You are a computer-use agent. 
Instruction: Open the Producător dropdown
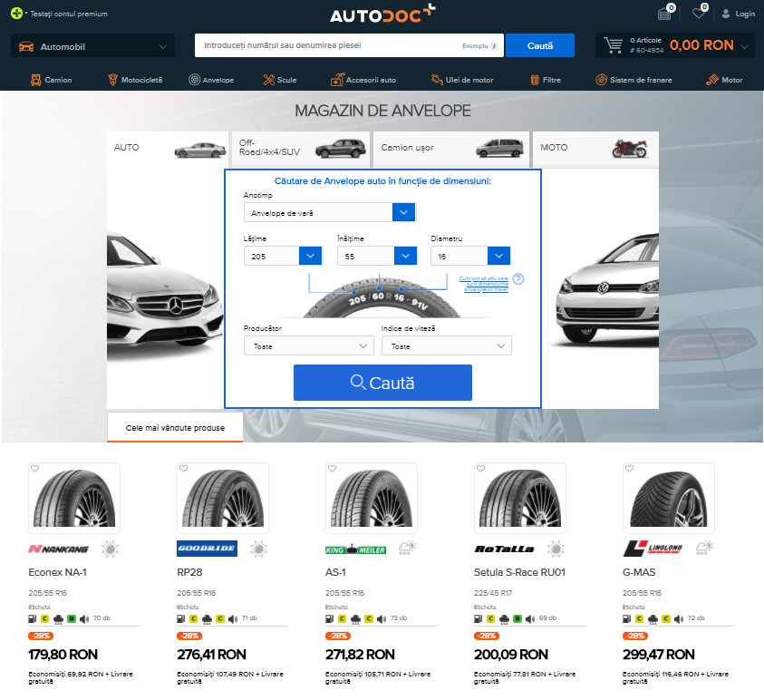click(x=308, y=346)
